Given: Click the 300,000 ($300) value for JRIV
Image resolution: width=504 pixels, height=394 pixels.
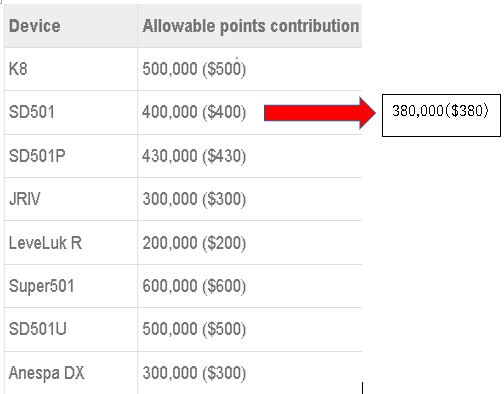Looking at the screenshot, I should [250, 199].
